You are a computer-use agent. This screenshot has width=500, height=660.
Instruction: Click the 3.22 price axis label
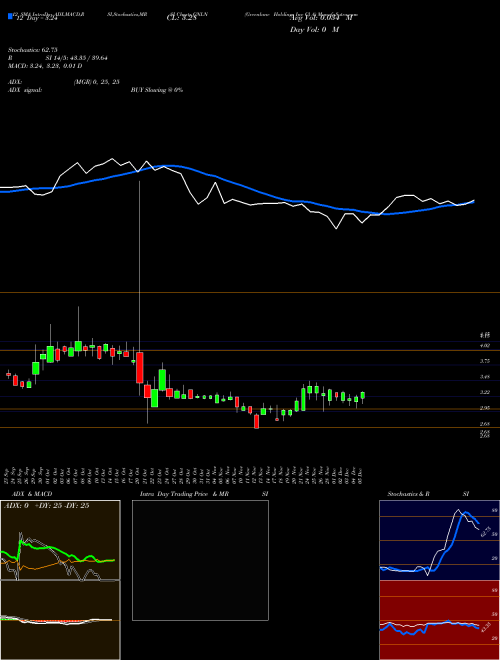coord(485,392)
